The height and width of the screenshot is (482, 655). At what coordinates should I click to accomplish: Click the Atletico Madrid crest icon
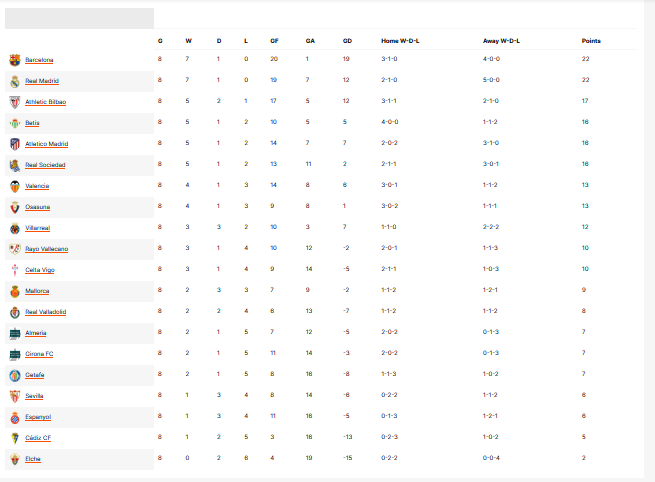click(x=15, y=144)
